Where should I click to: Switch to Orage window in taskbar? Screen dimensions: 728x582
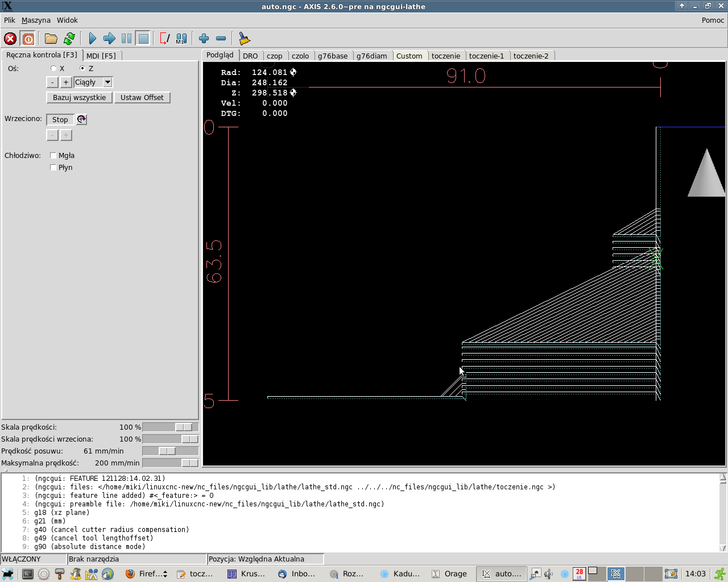click(449, 574)
